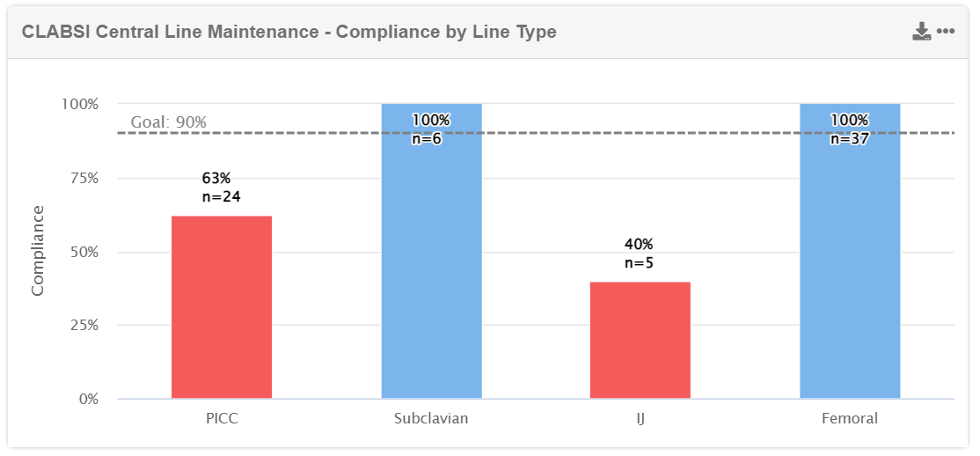980x456 pixels.
Task: Click the 40% n=5 data label
Action: point(640,254)
